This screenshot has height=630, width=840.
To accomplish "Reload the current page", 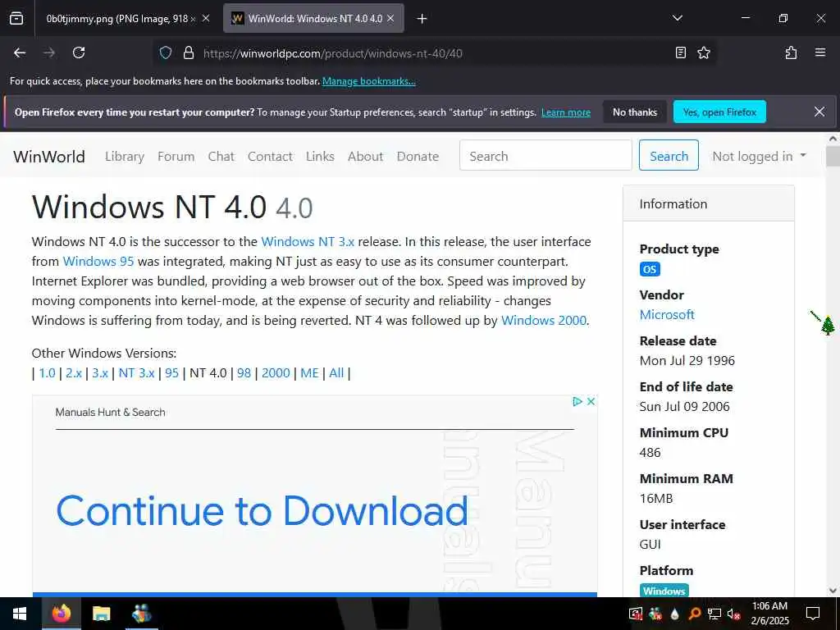I will (x=79, y=52).
